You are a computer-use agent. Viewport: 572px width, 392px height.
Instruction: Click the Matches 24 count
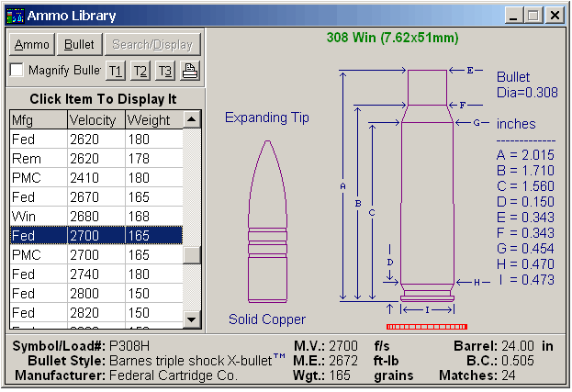point(509,375)
